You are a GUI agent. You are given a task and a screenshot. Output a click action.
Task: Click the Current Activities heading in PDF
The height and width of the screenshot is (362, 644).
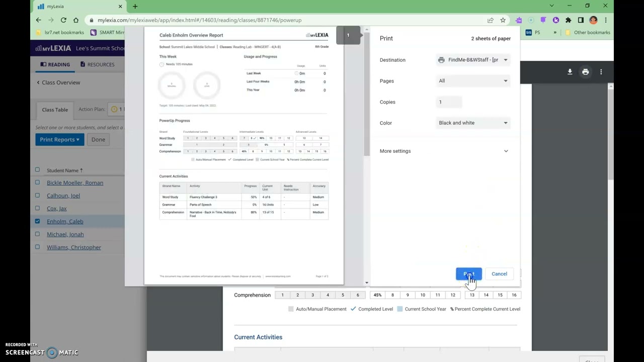(x=258, y=337)
